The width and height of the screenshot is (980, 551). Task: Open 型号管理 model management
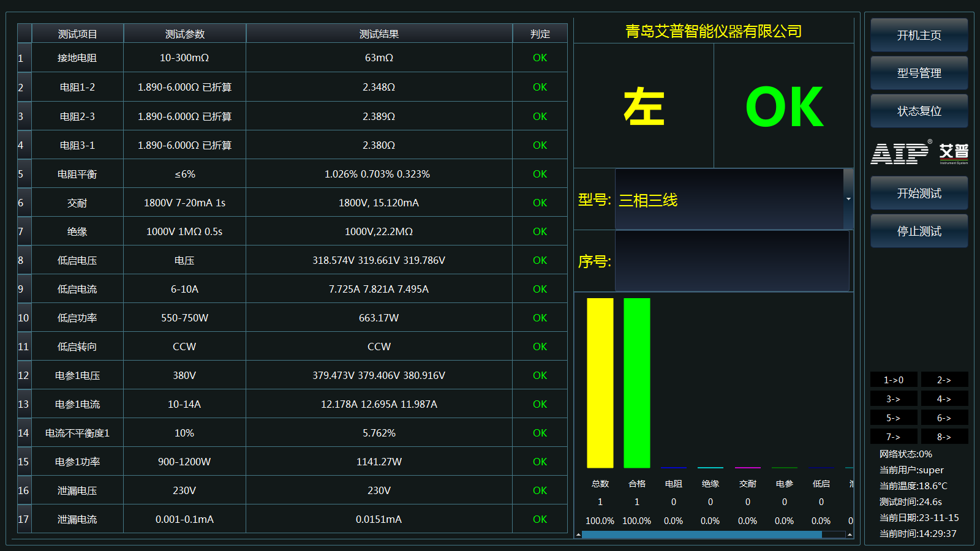[919, 73]
